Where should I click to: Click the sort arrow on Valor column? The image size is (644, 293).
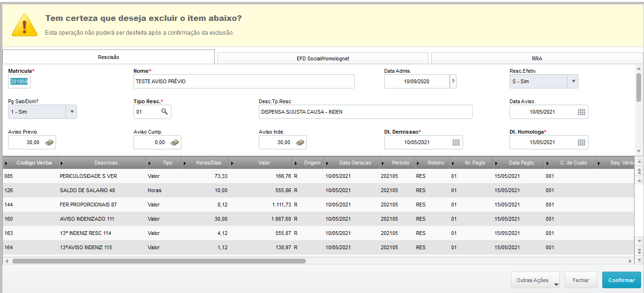point(232,163)
